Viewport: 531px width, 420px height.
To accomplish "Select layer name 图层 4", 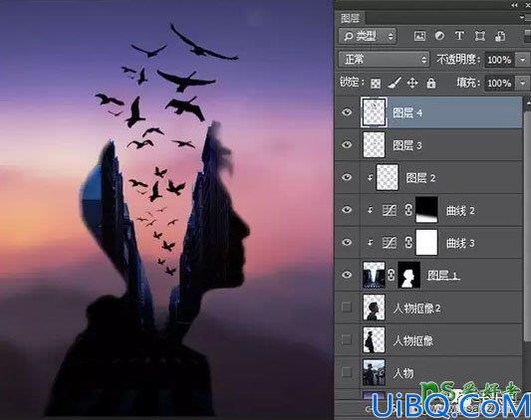I will [x=407, y=112].
